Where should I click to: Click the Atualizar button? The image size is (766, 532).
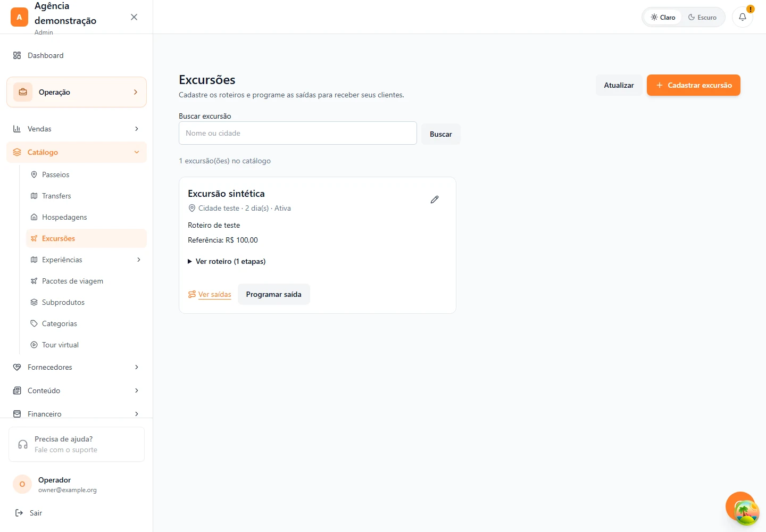click(619, 85)
